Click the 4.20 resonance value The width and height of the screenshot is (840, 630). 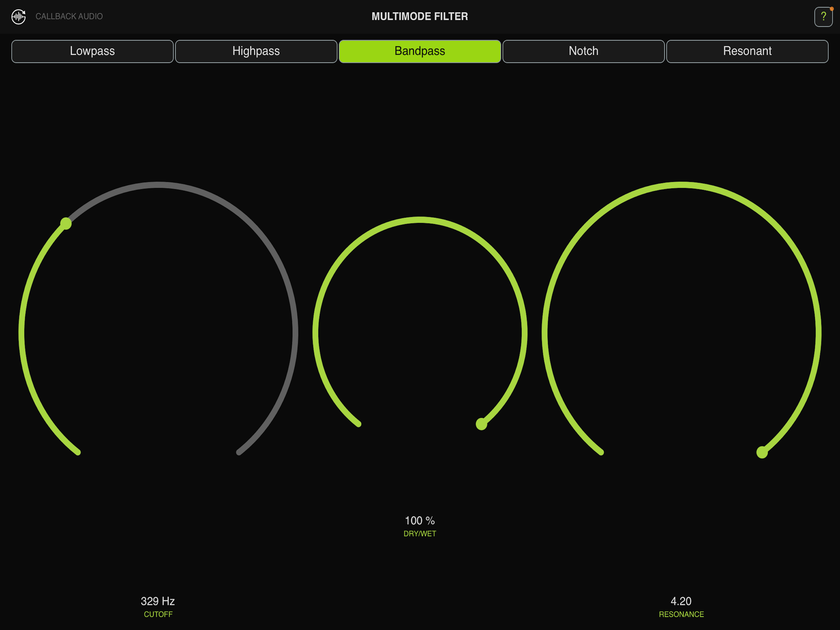[x=681, y=601]
